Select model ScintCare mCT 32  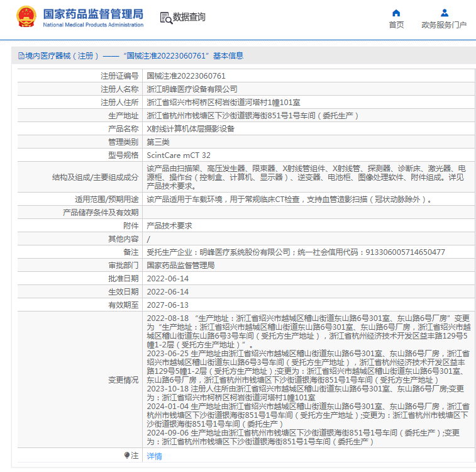pyautogui.click(x=179, y=155)
